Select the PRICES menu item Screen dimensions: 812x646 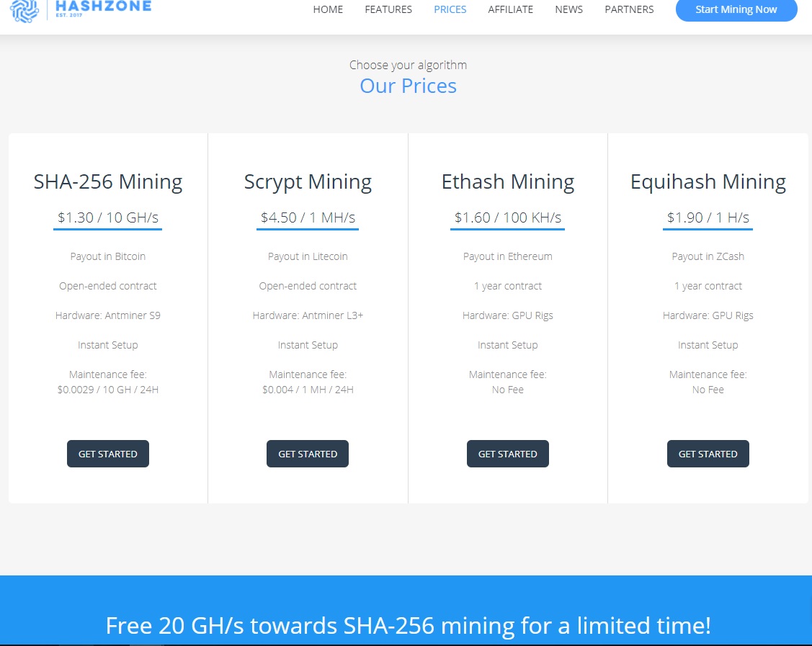[450, 9]
